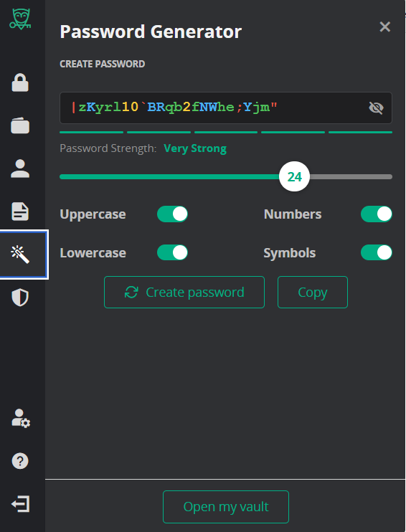The width and height of the screenshot is (406, 532).
Task: Click the logout arrow icon
Action: click(x=20, y=504)
